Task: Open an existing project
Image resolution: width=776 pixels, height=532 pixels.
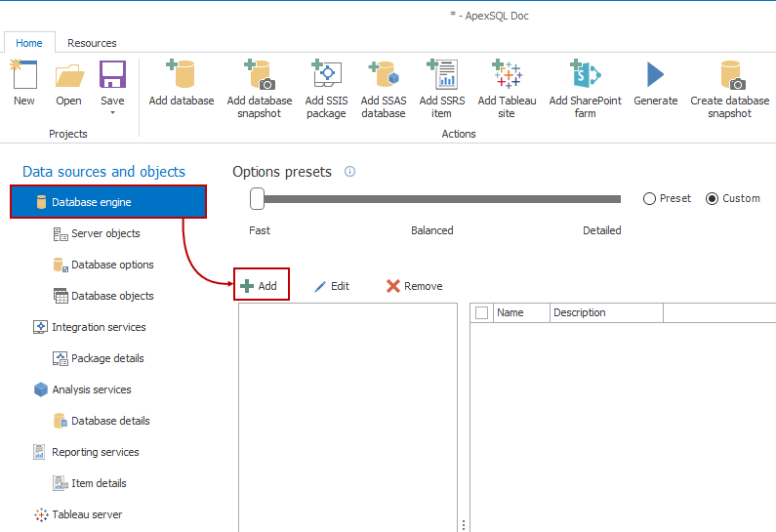Action: click(x=68, y=83)
